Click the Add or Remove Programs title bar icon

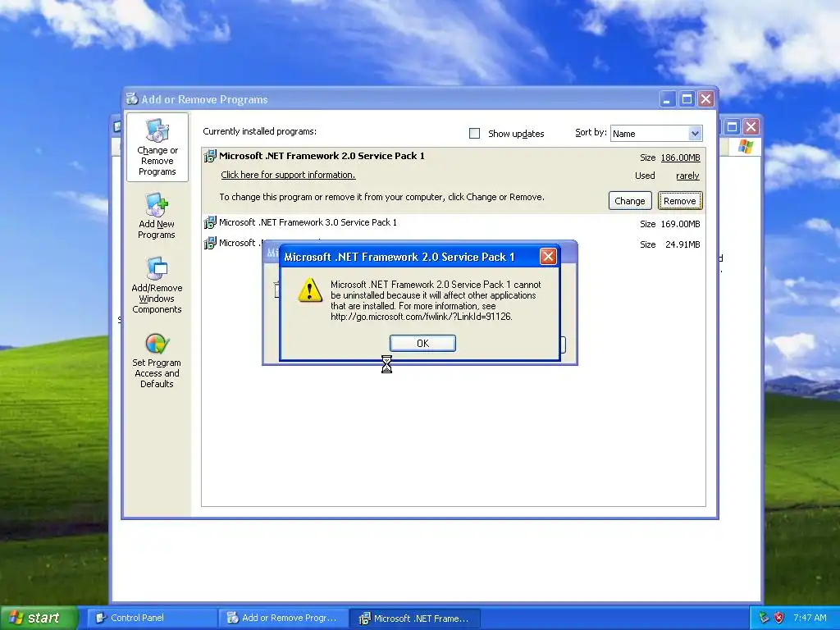point(132,98)
